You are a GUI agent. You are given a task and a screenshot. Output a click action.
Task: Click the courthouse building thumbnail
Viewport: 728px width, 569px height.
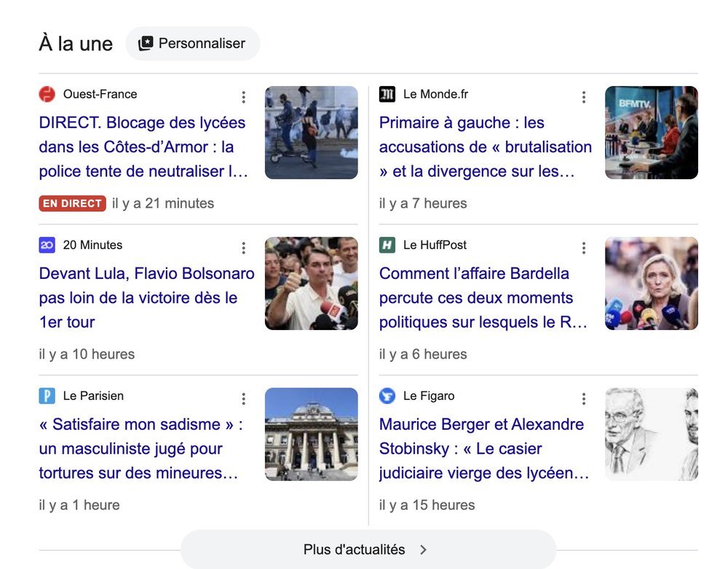[x=312, y=434]
